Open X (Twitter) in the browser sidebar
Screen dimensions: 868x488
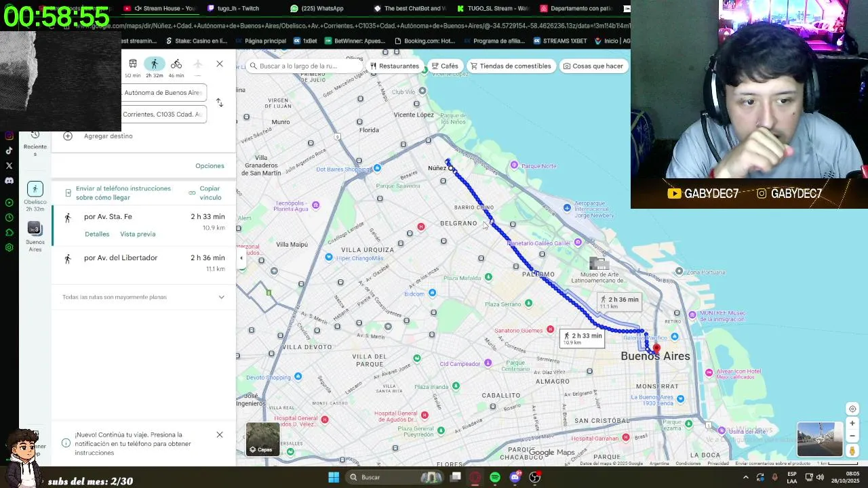9,165
